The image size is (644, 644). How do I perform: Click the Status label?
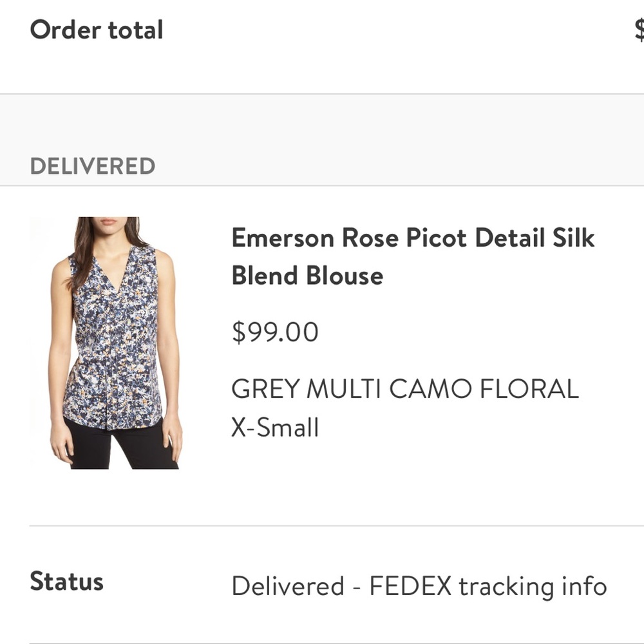click(66, 582)
